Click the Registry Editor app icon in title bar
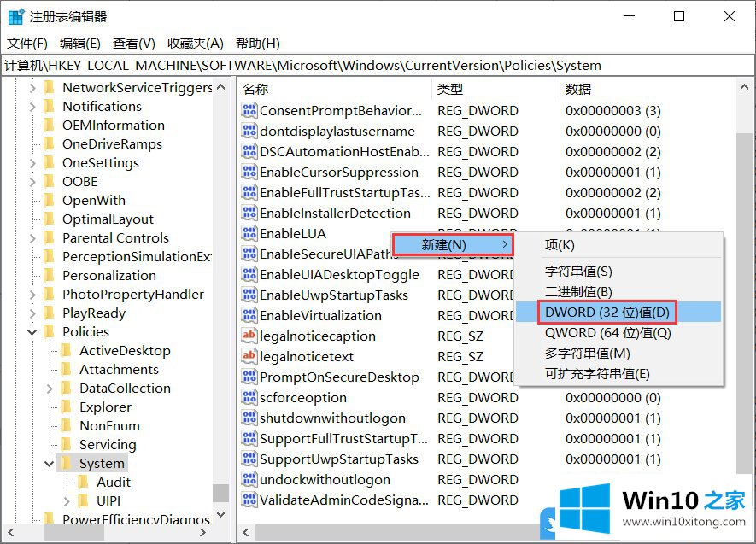Screen dimensions: 756x544 tap(16, 17)
